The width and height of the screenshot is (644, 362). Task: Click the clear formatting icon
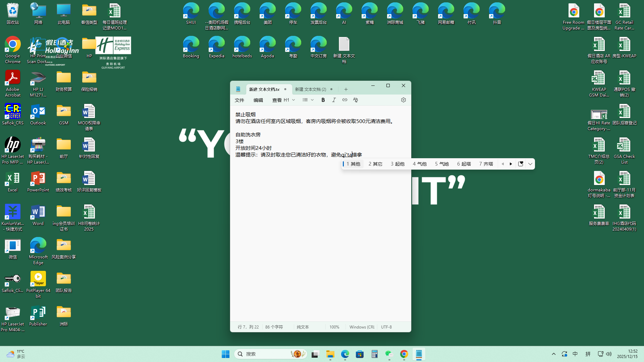pyautogui.click(x=356, y=100)
